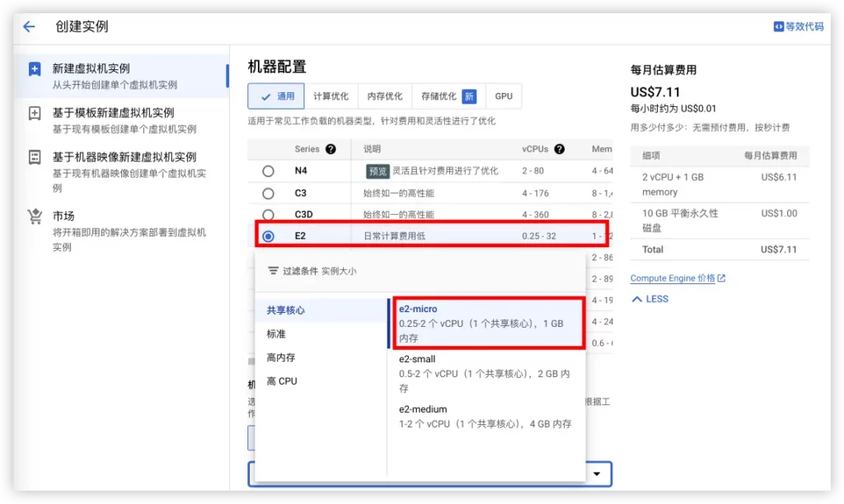Screen dimensions: 844x504
Task: Switch to the 计算优化 tab
Action: (x=331, y=96)
